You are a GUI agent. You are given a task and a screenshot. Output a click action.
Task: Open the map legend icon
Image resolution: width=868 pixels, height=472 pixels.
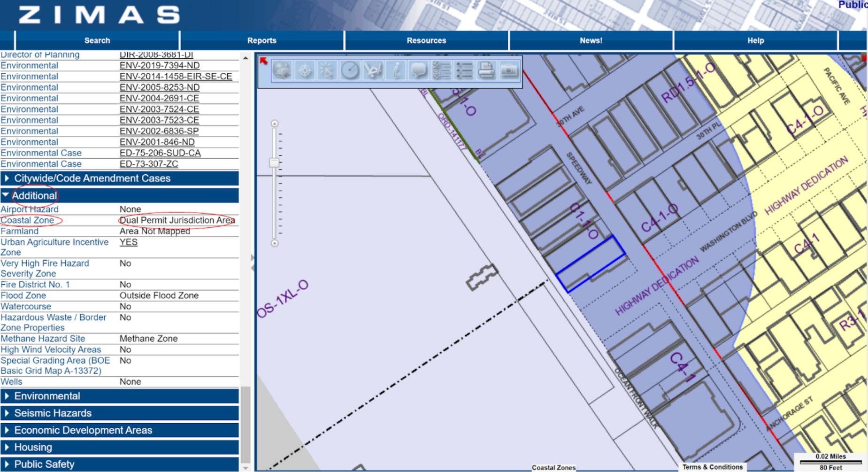pos(464,71)
